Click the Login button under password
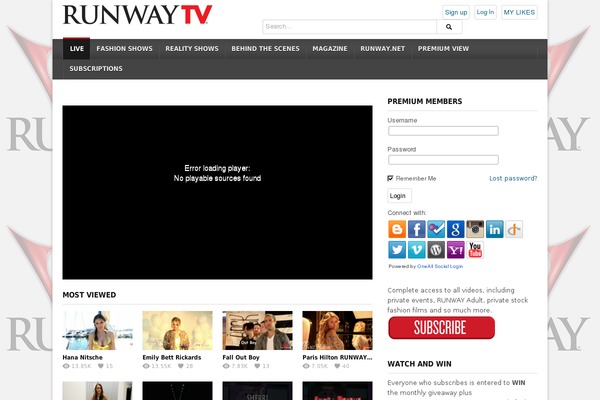 [x=399, y=196]
